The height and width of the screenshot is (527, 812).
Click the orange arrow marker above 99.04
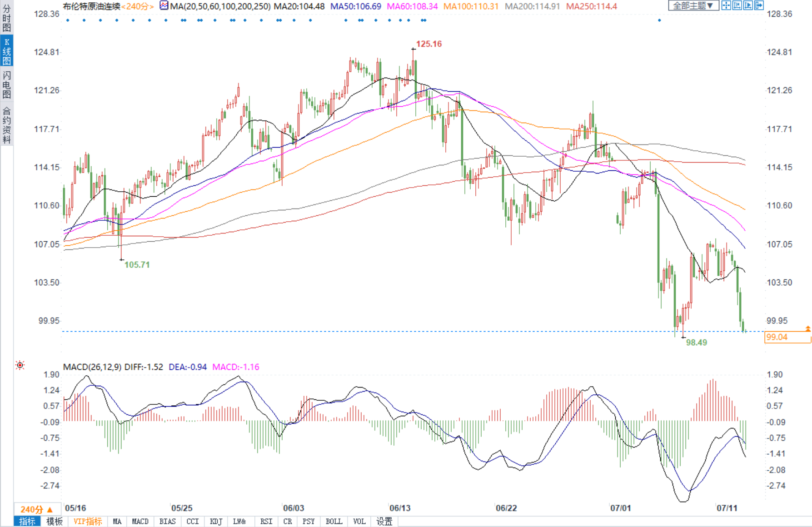click(x=807, y=328)
